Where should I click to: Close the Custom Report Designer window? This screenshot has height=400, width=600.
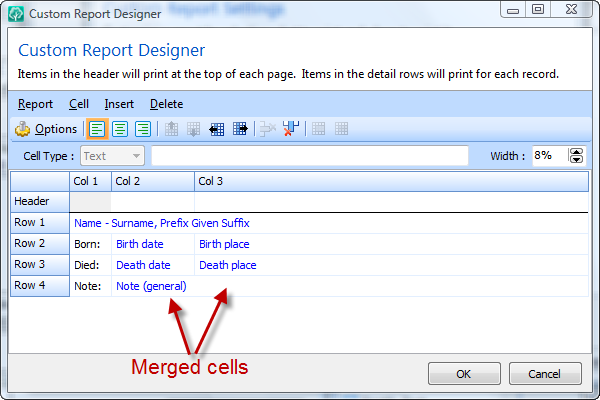(571, 10)
